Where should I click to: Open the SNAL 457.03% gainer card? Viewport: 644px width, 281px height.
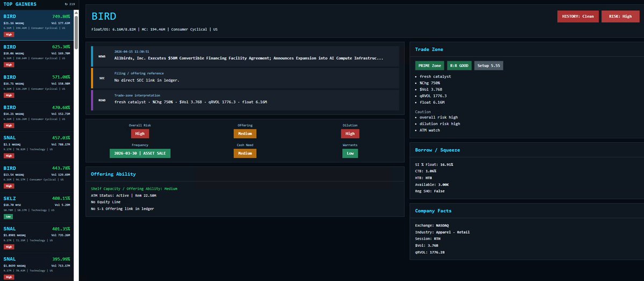click(37, 147)
